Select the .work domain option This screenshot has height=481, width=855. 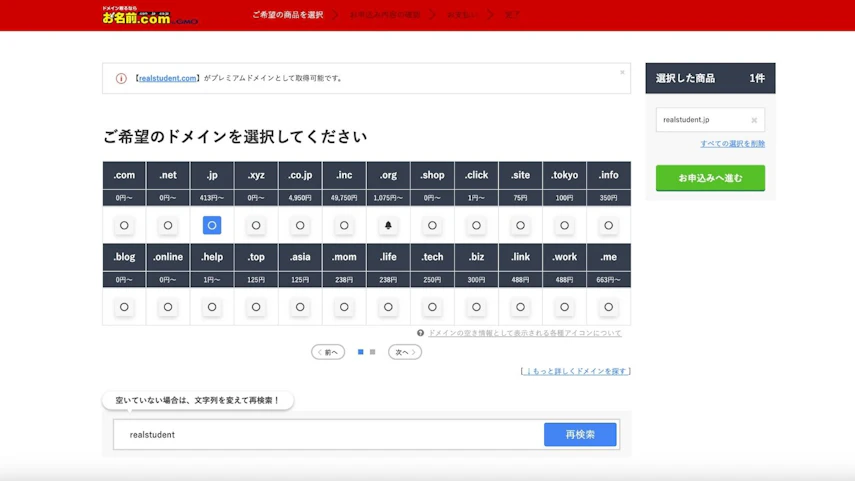pos(564,307)
